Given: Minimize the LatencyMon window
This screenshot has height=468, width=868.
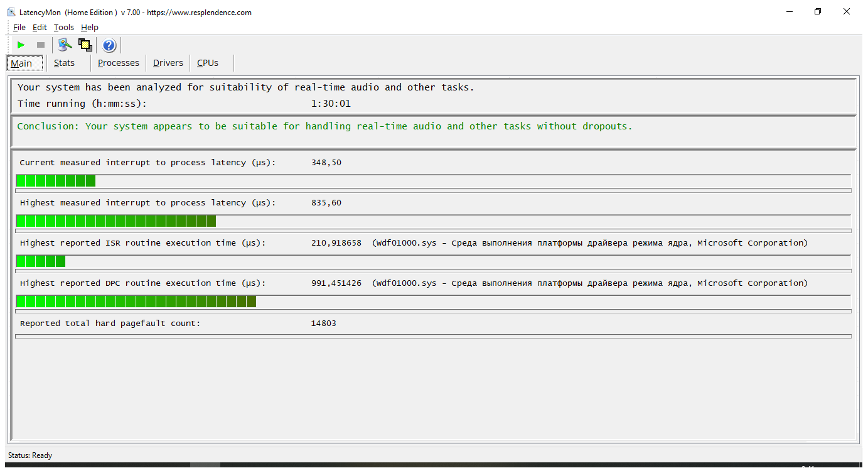Looking at the screenshot, I should [789, 12].
